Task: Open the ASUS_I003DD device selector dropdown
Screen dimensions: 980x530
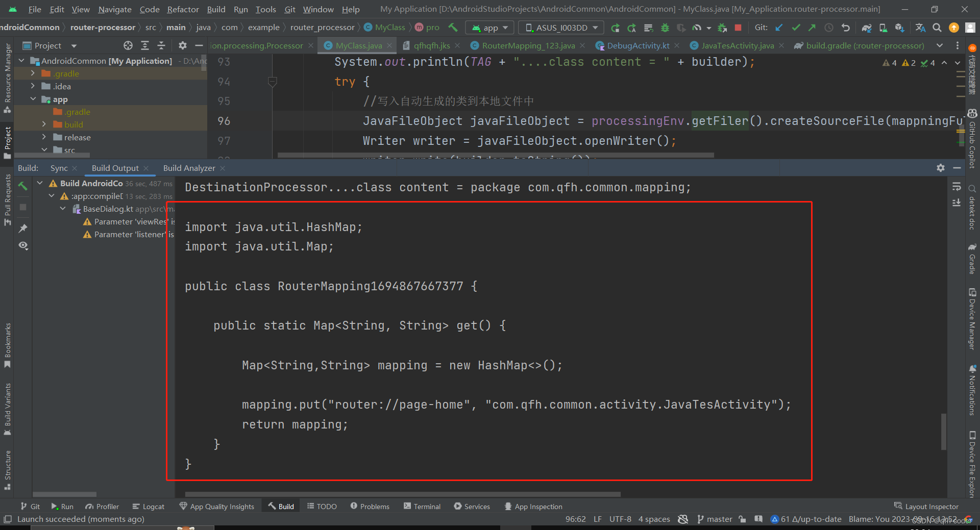Action: 561,28
